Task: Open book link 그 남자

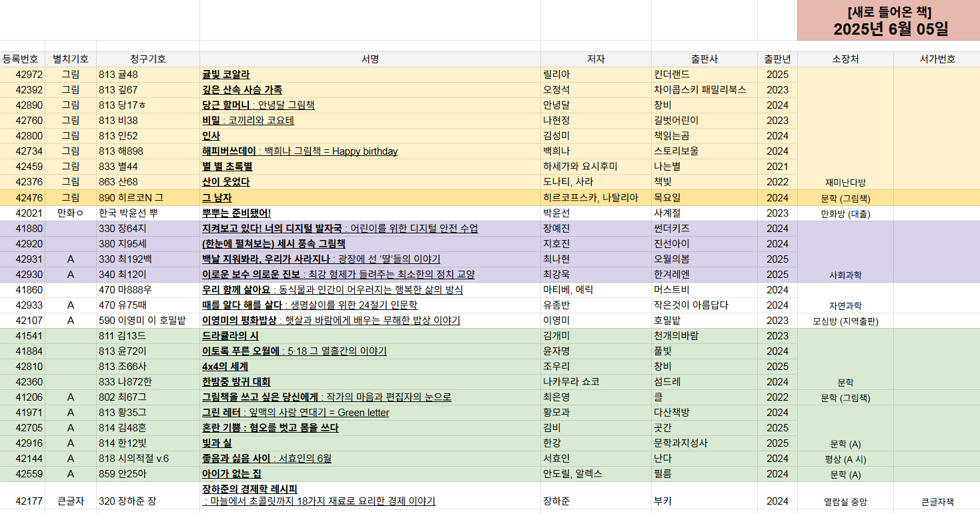Action: pos(217,198)
